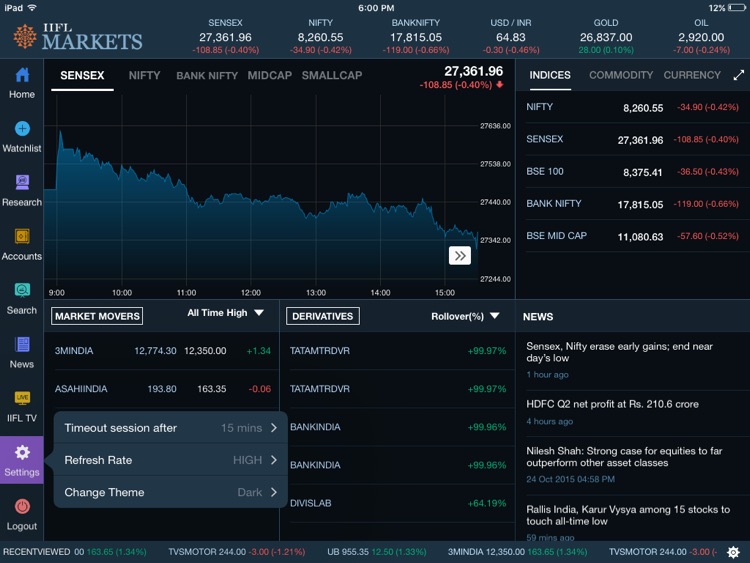Select the NIFTY row in indices list
750x563 pixels.
click(x=632, y=107)
